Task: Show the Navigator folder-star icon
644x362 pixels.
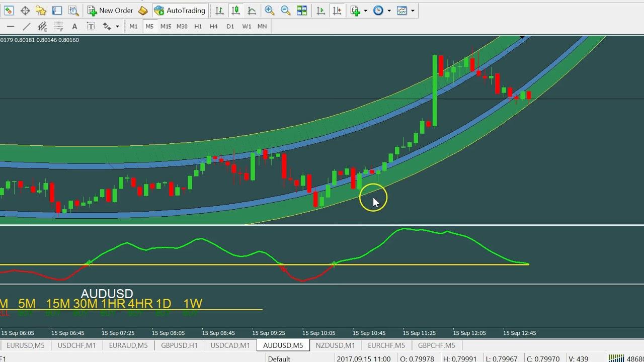Action: click(x=41, y=10)
